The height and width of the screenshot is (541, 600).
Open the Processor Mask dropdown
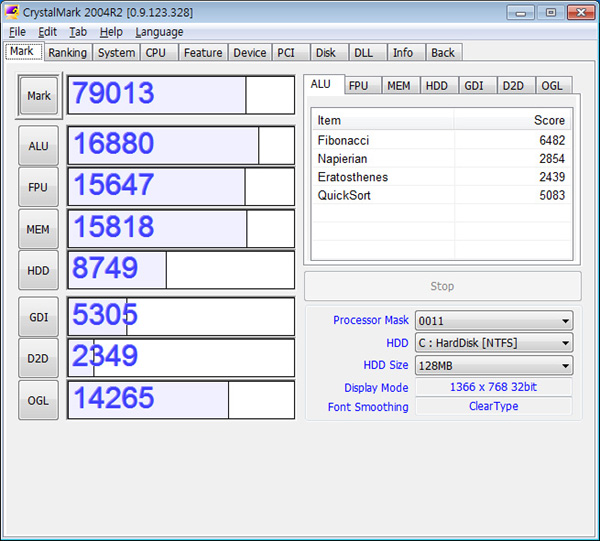pos(494,321)
